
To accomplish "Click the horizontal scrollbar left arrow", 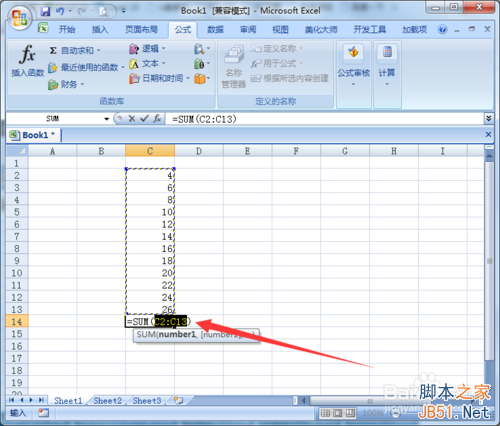I will (303, 400).
